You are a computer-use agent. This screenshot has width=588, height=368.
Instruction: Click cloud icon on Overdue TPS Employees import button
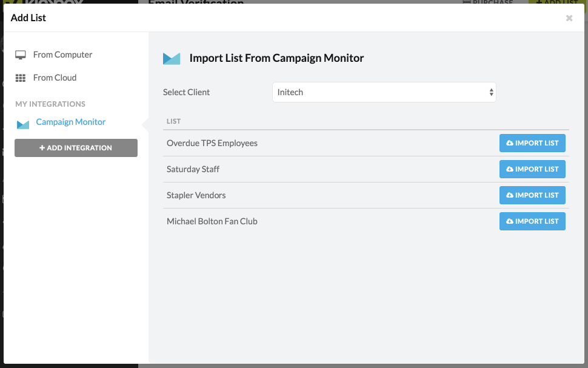[x=510, y=143]
